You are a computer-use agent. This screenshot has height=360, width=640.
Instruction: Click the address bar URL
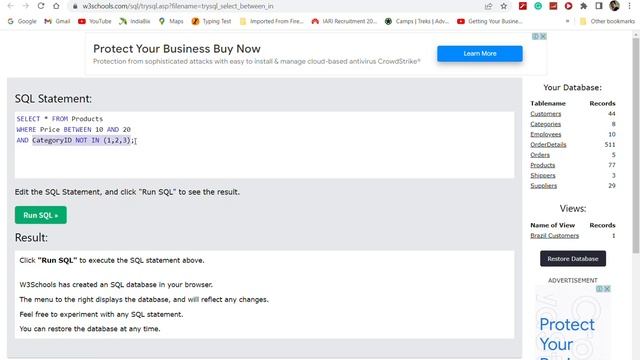[178, 6]
